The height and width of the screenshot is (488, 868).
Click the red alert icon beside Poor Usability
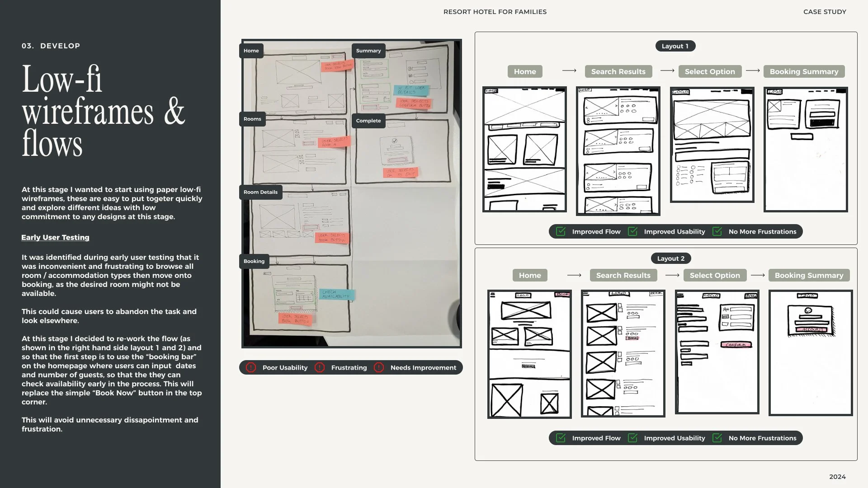pos(250,367)
